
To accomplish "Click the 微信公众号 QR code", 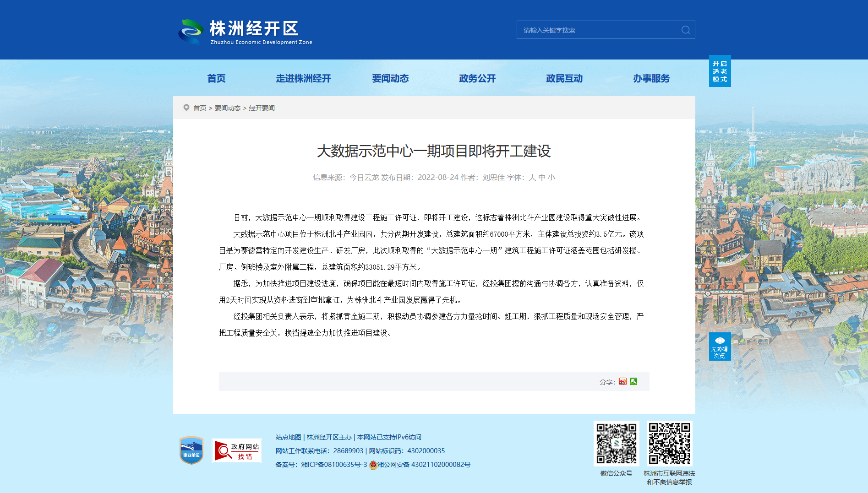I will tap(616, 444).
